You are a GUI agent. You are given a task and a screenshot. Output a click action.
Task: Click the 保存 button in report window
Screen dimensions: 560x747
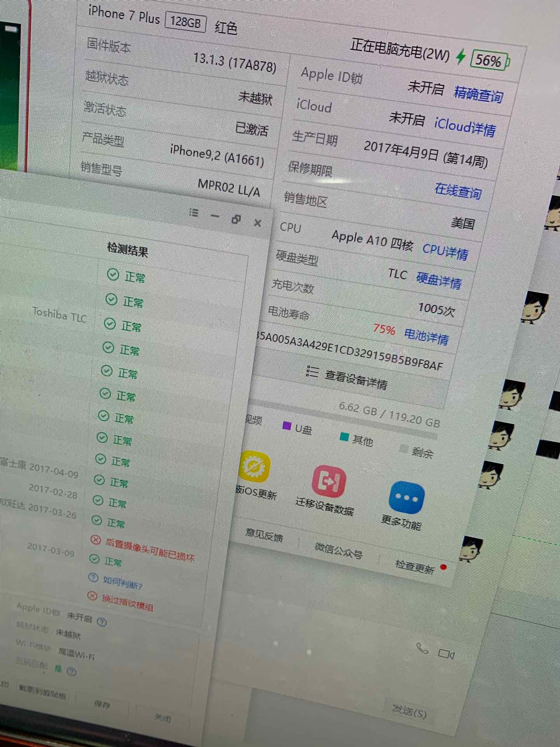click(102, 704)
